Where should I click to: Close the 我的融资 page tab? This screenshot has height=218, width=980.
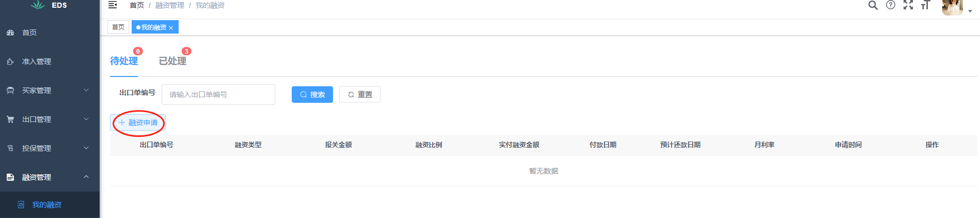(x=171, y=28)
